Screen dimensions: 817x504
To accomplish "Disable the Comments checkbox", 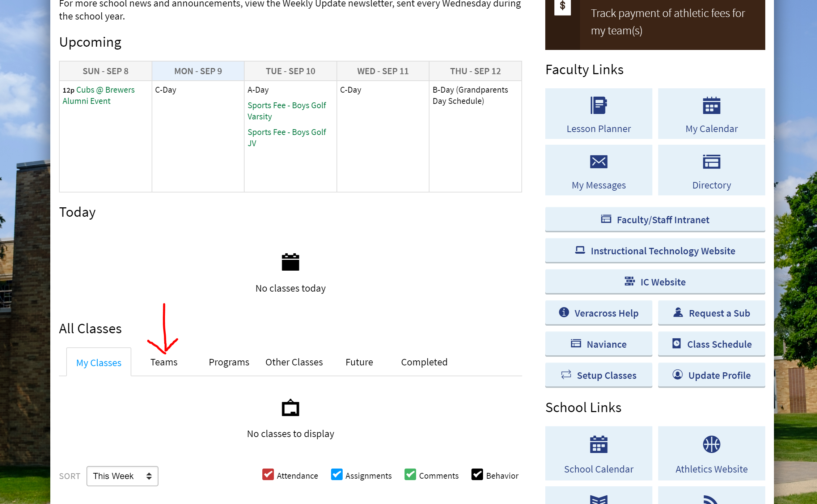I will coord(410,475).
